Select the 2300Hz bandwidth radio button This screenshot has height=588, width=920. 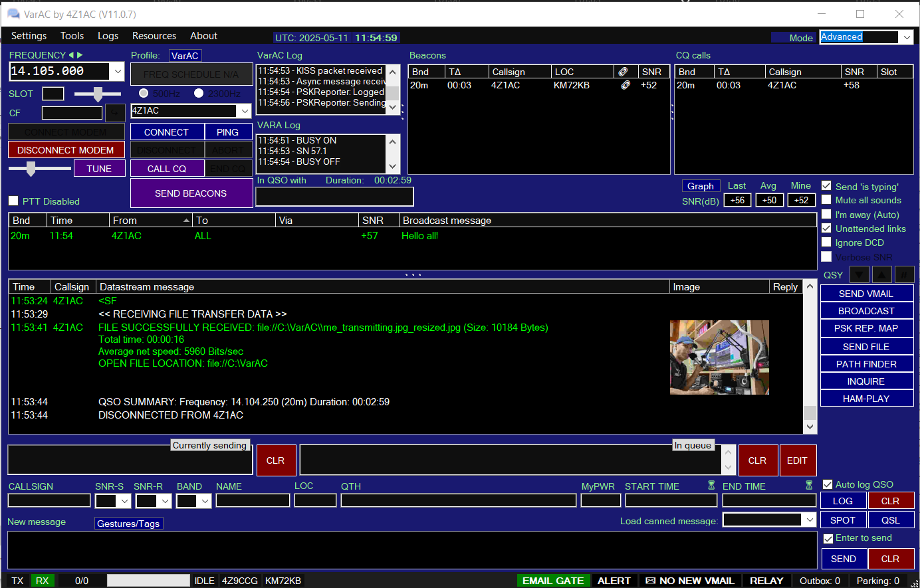[198, 94]
